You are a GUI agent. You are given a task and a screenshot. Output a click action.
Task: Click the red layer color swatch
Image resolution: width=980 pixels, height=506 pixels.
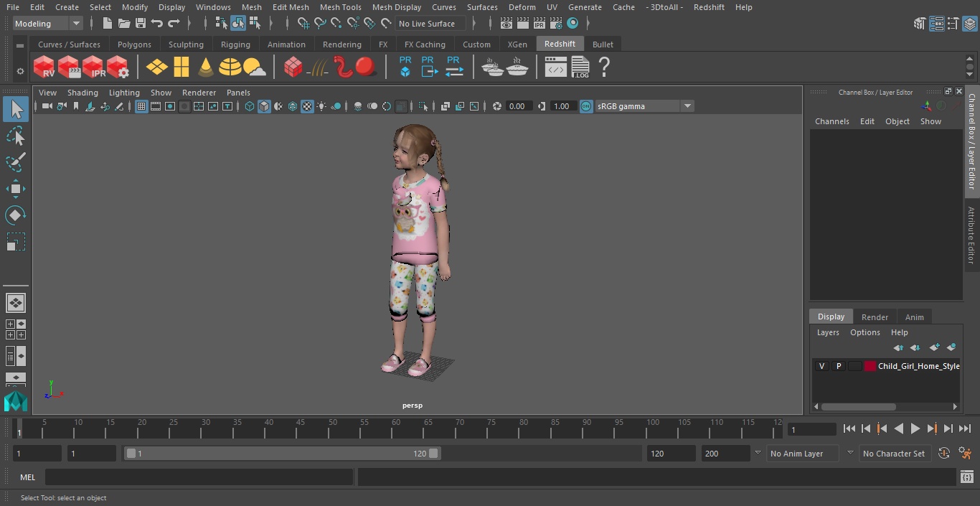click(870, 366)
